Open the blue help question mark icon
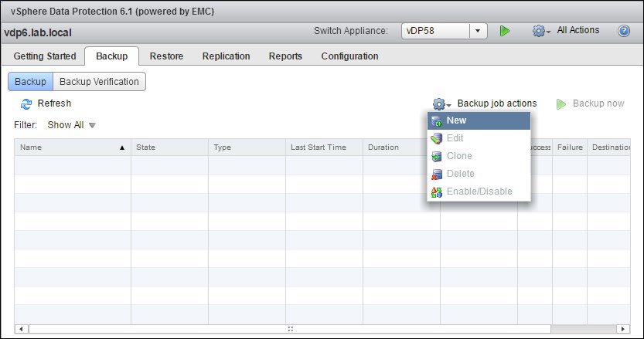 point(623,31)
